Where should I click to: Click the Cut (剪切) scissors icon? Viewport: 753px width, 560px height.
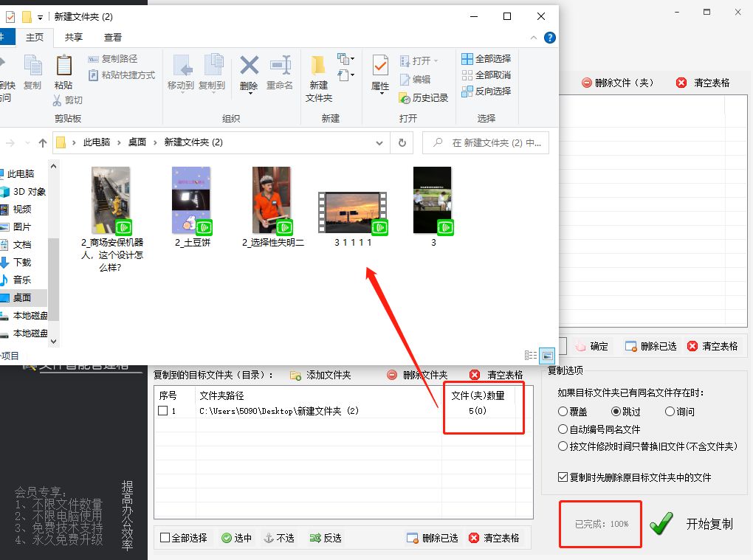point(57,100)
